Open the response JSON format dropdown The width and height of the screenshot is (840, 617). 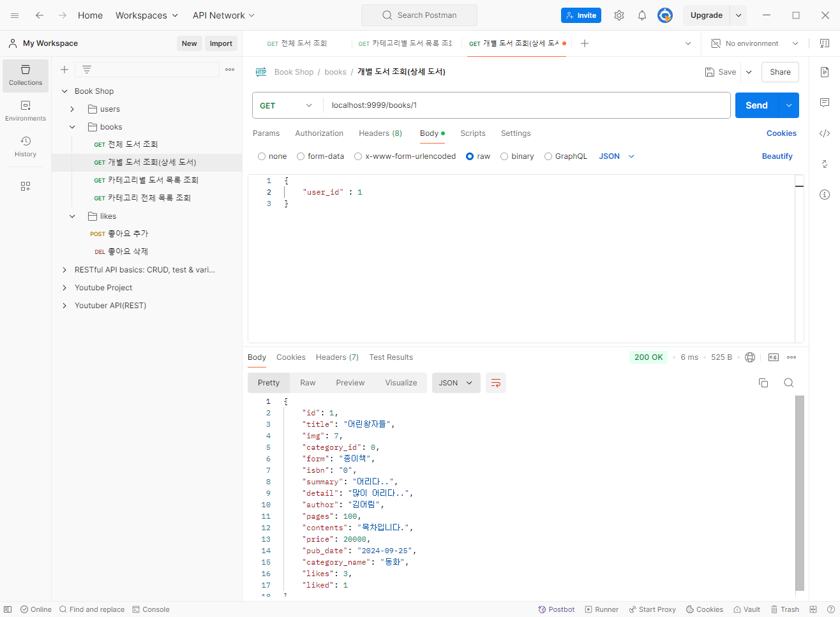click(456, 383)
